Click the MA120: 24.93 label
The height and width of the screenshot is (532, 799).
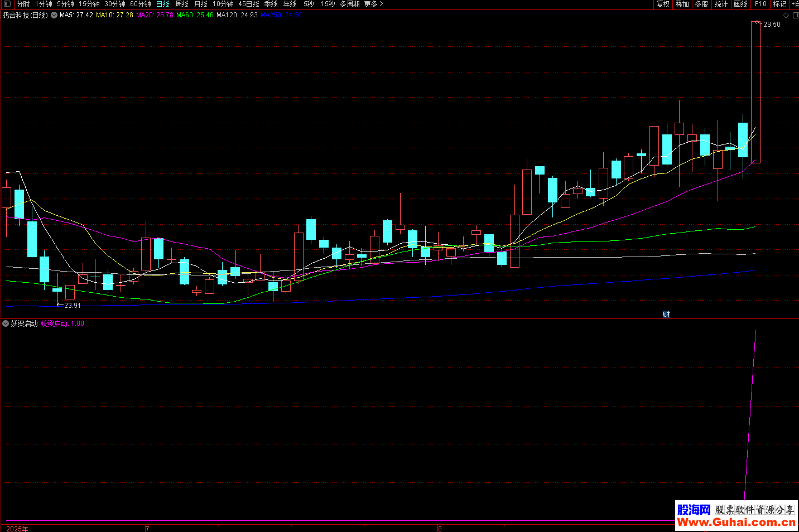237,15
